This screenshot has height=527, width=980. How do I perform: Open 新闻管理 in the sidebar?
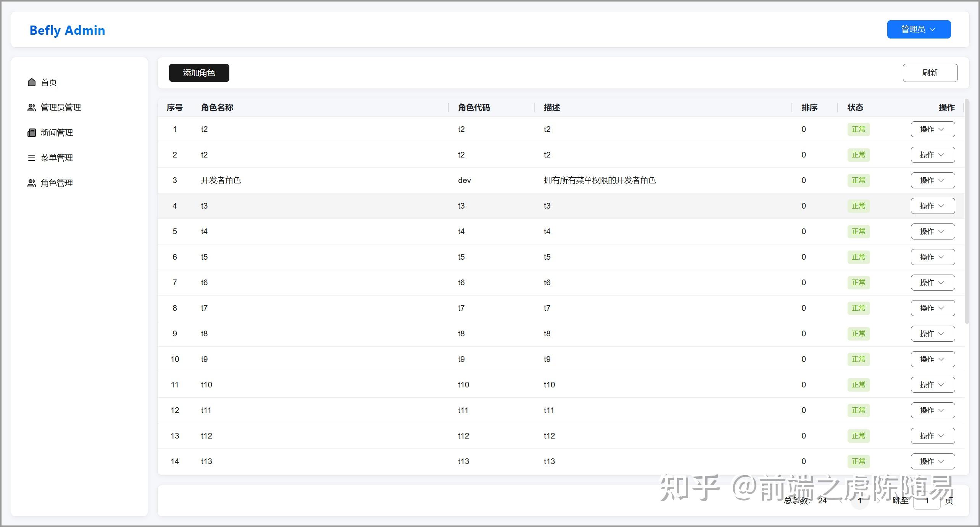(x=56, y=133)
